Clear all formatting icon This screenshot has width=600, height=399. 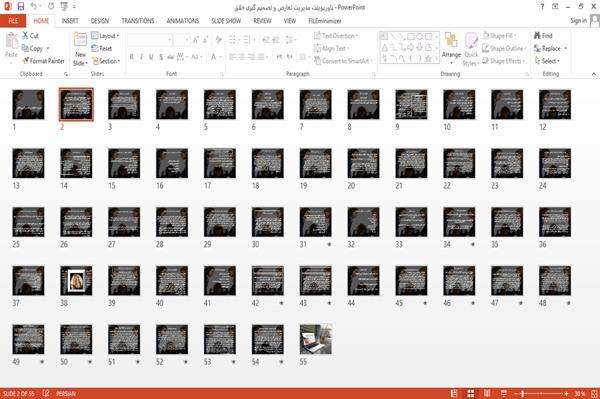pos(218,40)
